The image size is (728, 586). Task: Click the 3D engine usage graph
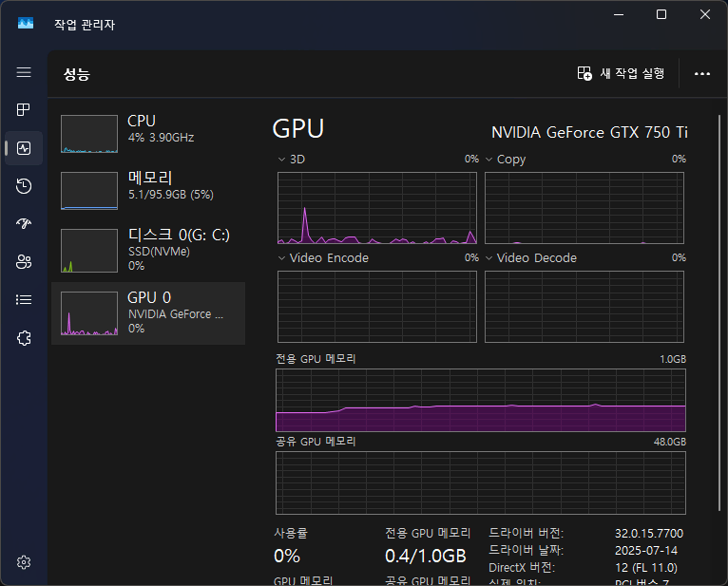(x=377, y=208)
